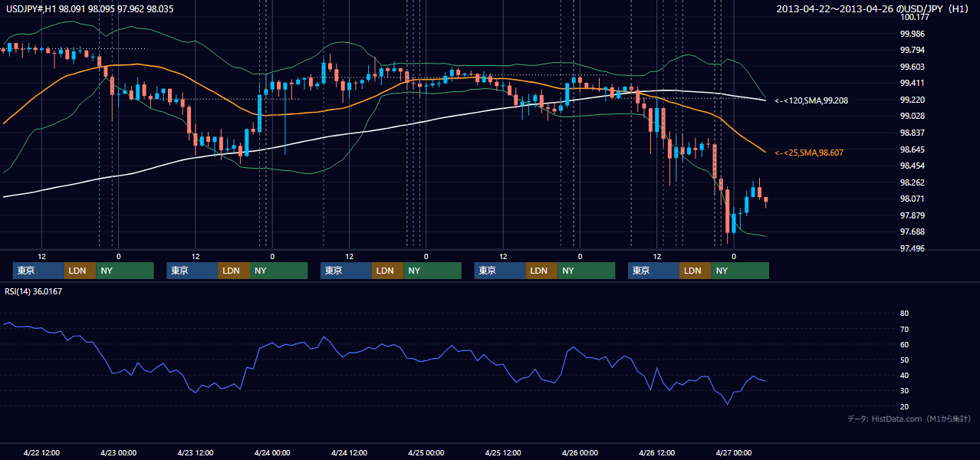Click the RSI axis value 80
This screenshot has height=460, width=980.
coord(905,314)
